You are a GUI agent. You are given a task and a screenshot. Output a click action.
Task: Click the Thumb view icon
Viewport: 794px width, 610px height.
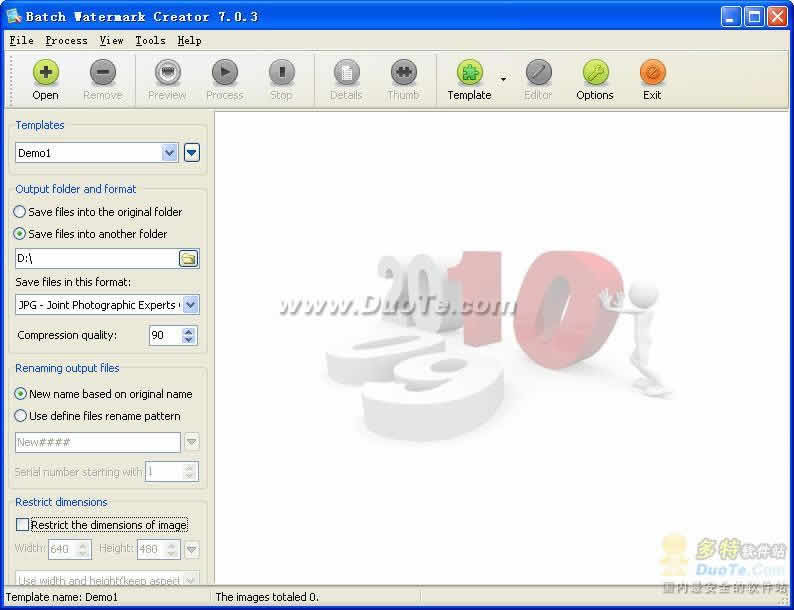click(403, 74)
